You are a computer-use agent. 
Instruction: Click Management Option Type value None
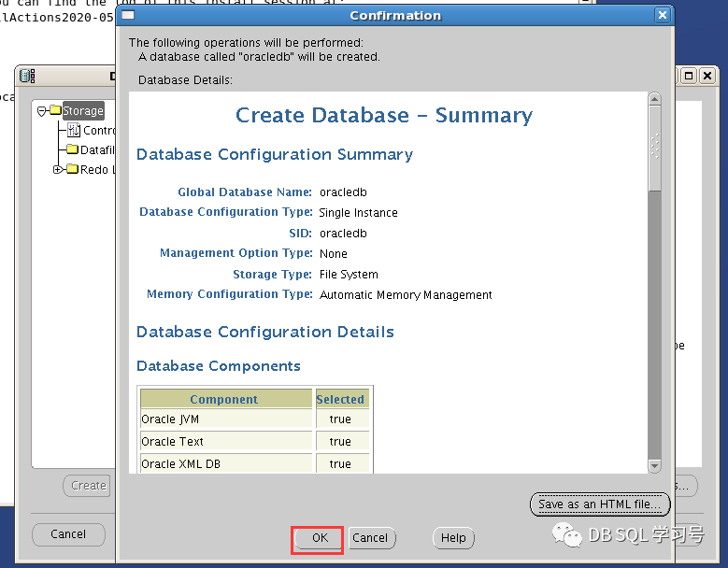[x=334, y=253]
